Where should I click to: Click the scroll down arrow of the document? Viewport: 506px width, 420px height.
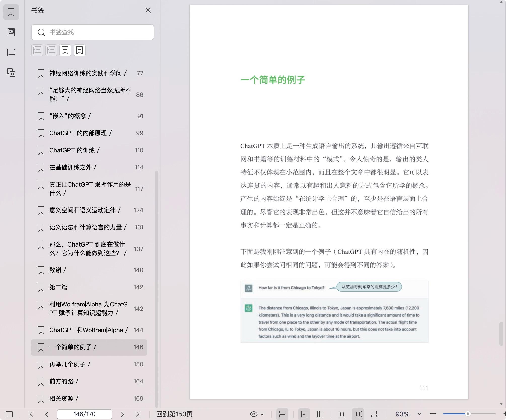click(501, 404)
